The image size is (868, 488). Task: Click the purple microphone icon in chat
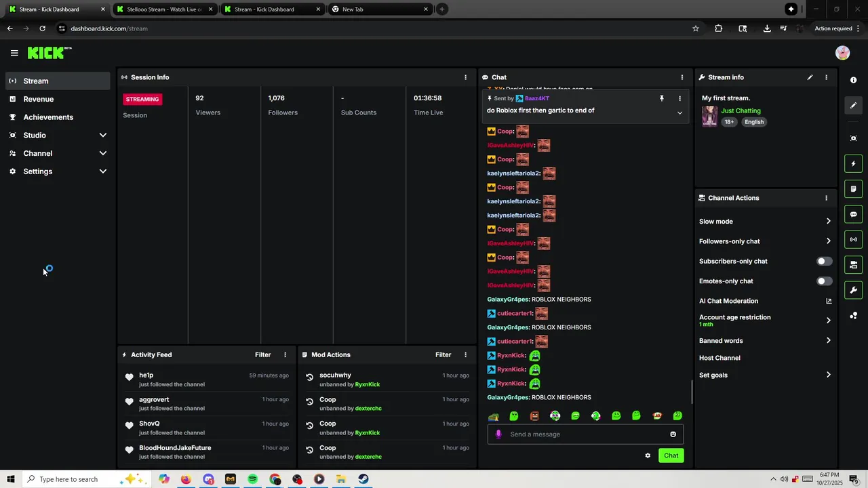(x=498, y=434)
